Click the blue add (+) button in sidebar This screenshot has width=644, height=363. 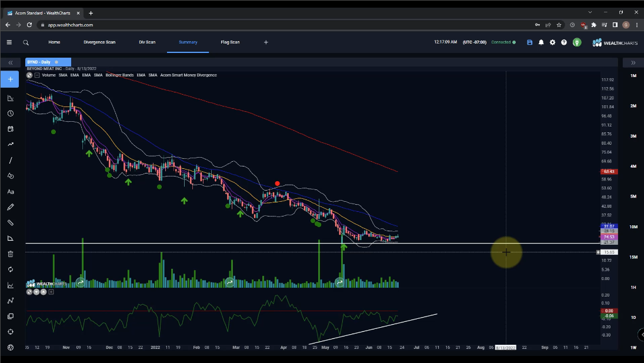coord(10,79)
